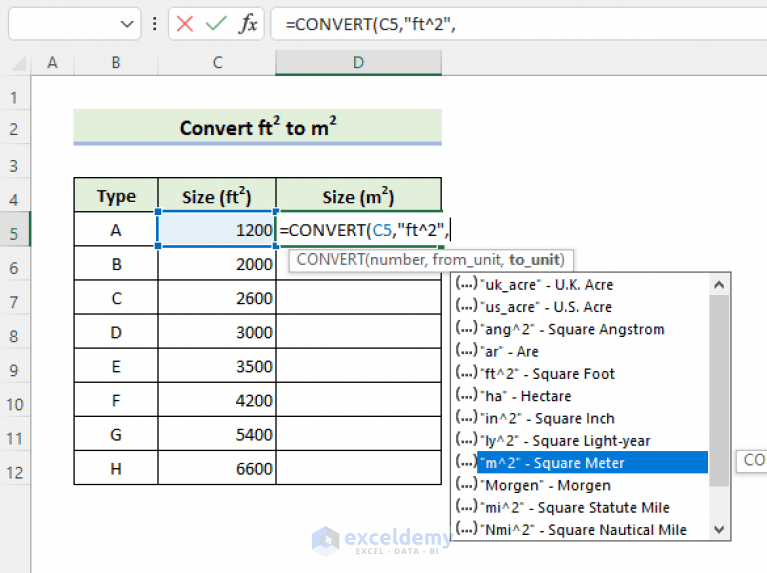
Task: Choose "in^2" - Square Inch option
Action: coord(581,418)
